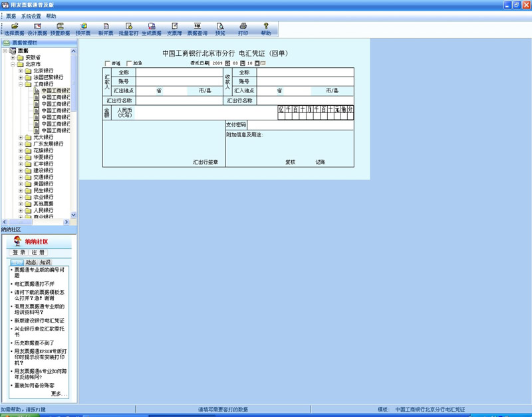Expand the 农业银行 folder
The width and height of the screenshot is (532, 417).
[x=21, y=197]
